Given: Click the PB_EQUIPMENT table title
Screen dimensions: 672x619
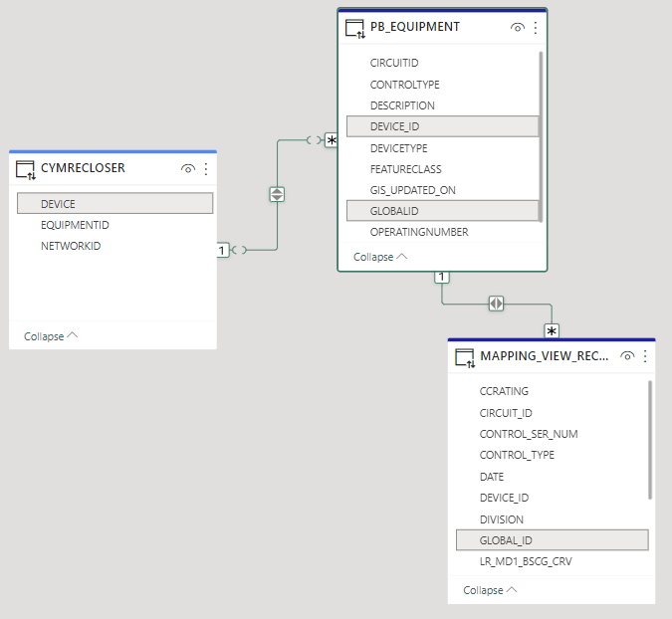Looking at the screenshot, I should (x=415, y=27).
